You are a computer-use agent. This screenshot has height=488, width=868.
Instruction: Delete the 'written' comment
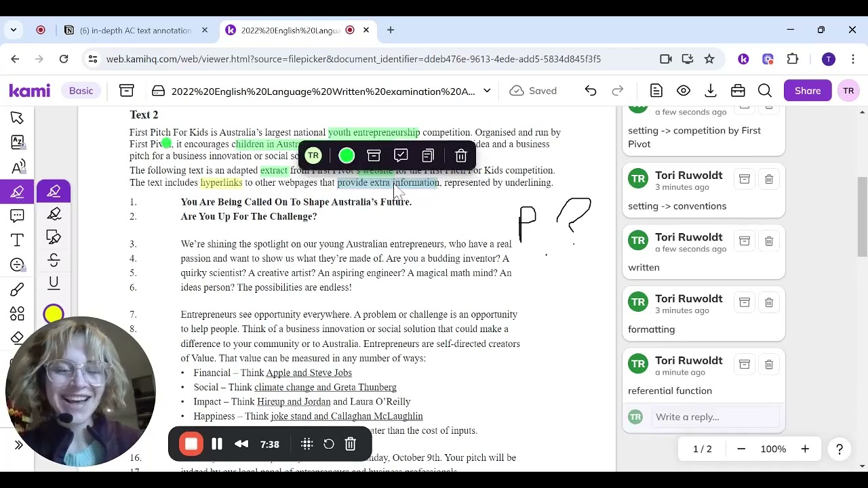(769, 241)
